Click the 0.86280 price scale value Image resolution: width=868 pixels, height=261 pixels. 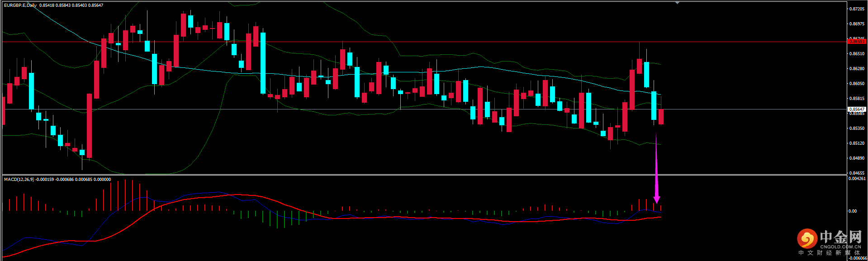pos(856,69)
